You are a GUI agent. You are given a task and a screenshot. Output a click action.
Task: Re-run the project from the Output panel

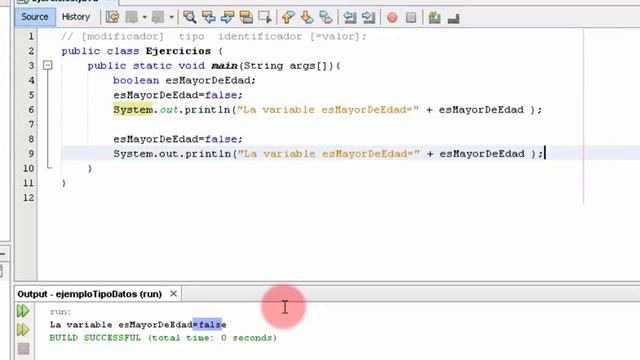click(23, 311)
